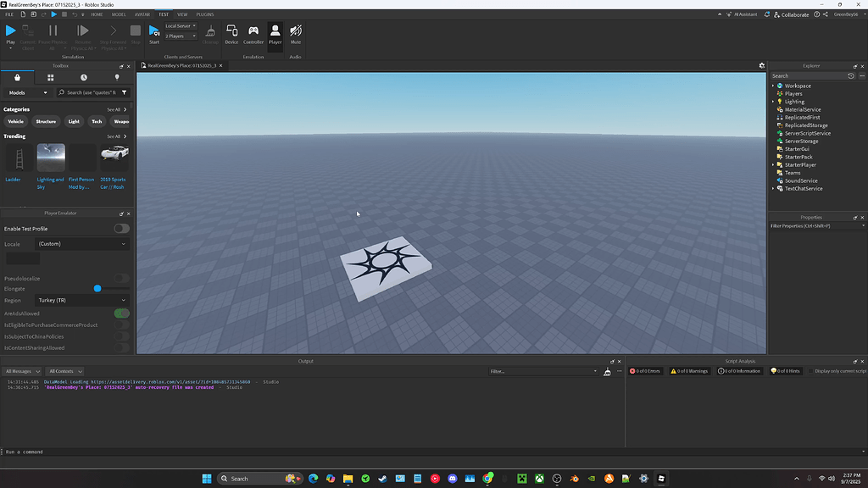Toggle the AreAdsAllowed switch
This screenshot has height=488, width=868.
tap(122, 313)
